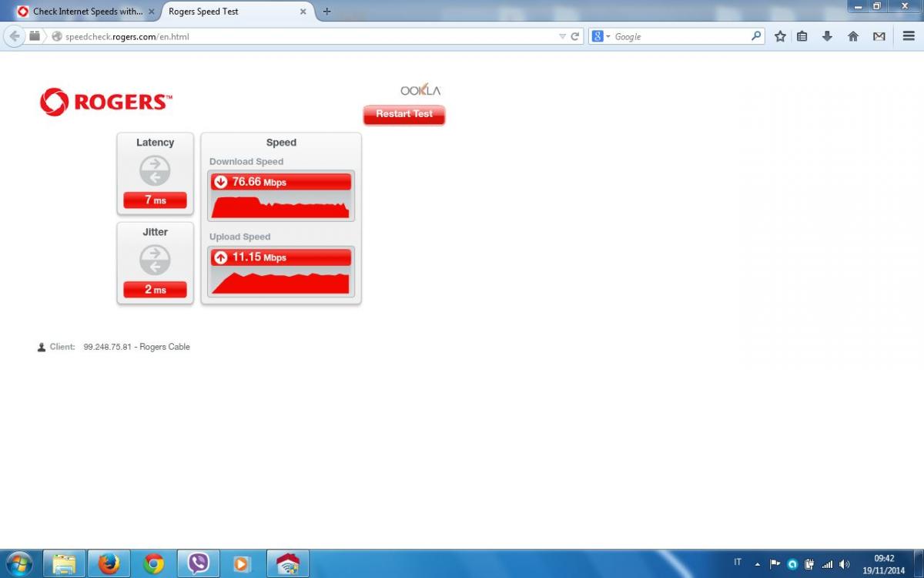Go back to the previous page
Screen dimensions: 924x578
click(x=14, y=36)
